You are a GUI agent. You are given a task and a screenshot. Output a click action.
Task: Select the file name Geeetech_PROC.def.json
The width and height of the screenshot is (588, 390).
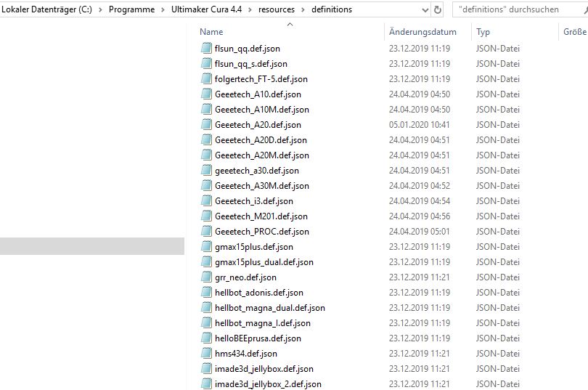pyautogui.click(x=262, y=232)
